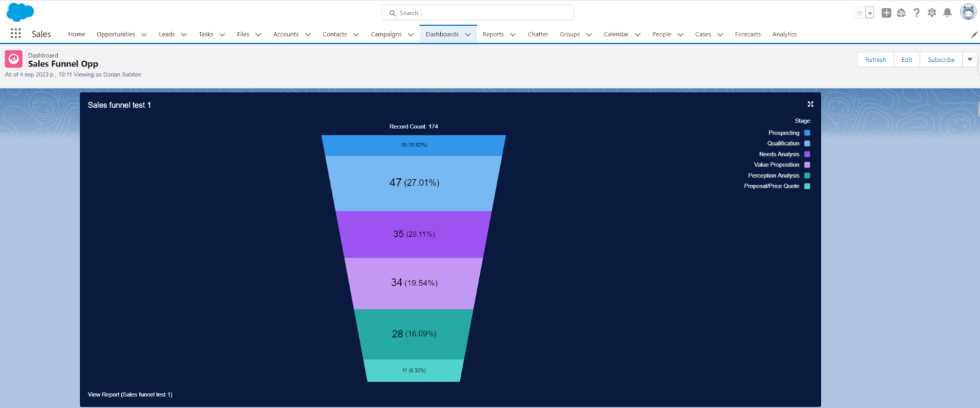Open the Notifications bell icon
The width and height of the screenshot is (980, 408).
pyautogui.click(x=947, y=12)
